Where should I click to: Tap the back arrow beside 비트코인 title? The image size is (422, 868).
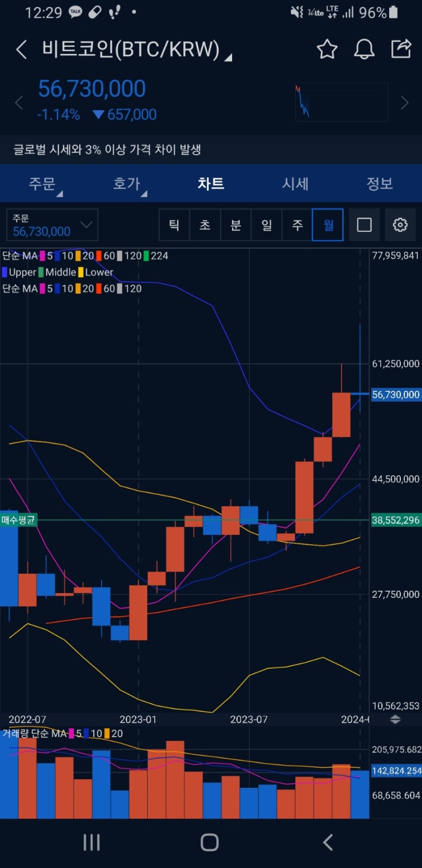(x=21, y=50)
